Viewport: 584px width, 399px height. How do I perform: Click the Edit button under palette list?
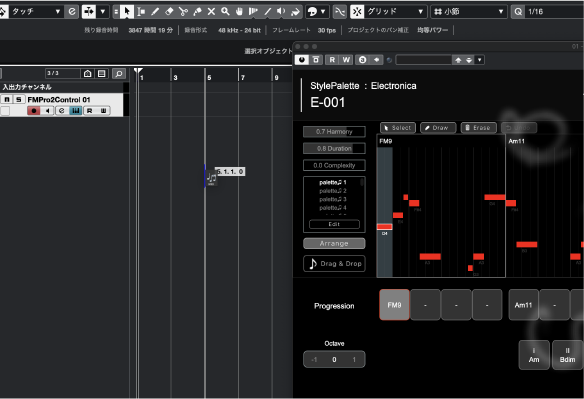coord(334,224)
